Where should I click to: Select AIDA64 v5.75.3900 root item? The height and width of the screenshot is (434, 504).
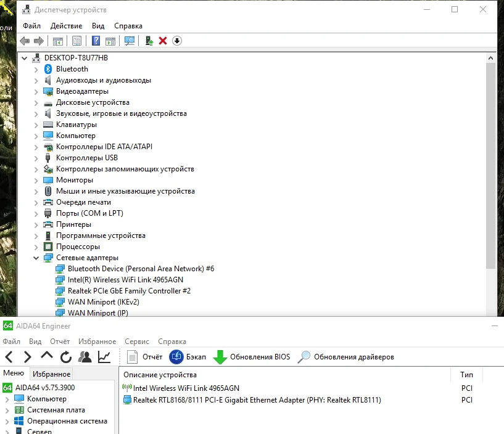(x=45, y=388)
